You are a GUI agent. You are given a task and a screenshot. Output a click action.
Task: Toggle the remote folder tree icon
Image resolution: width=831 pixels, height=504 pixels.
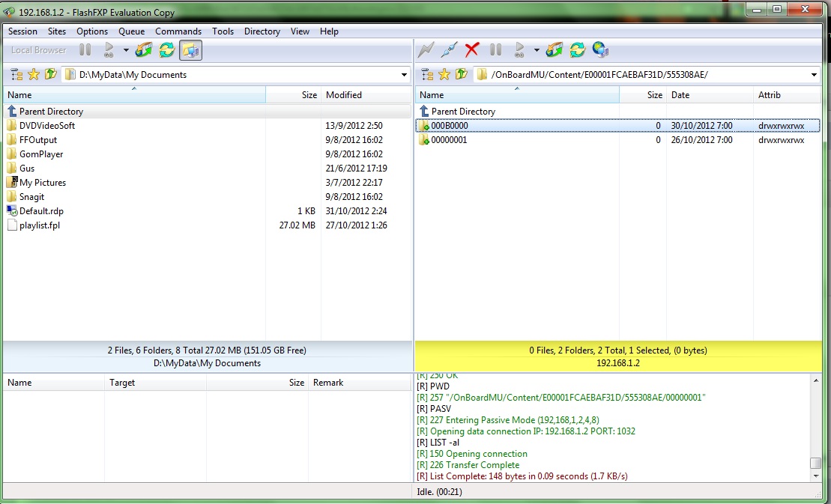[427, 75]
